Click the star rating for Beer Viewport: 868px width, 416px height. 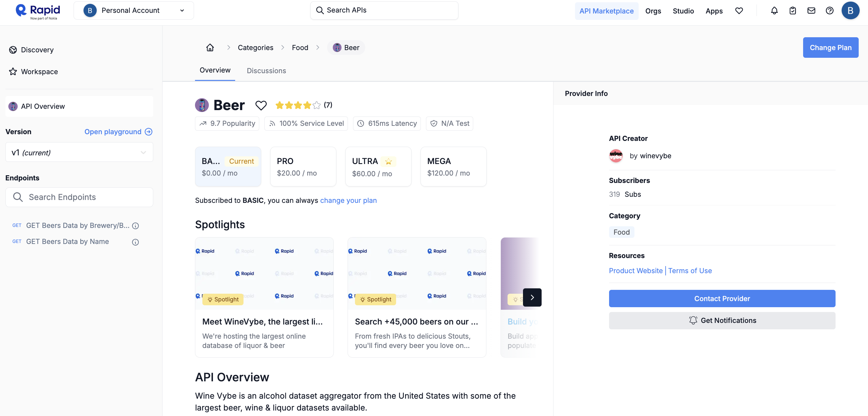297,105
